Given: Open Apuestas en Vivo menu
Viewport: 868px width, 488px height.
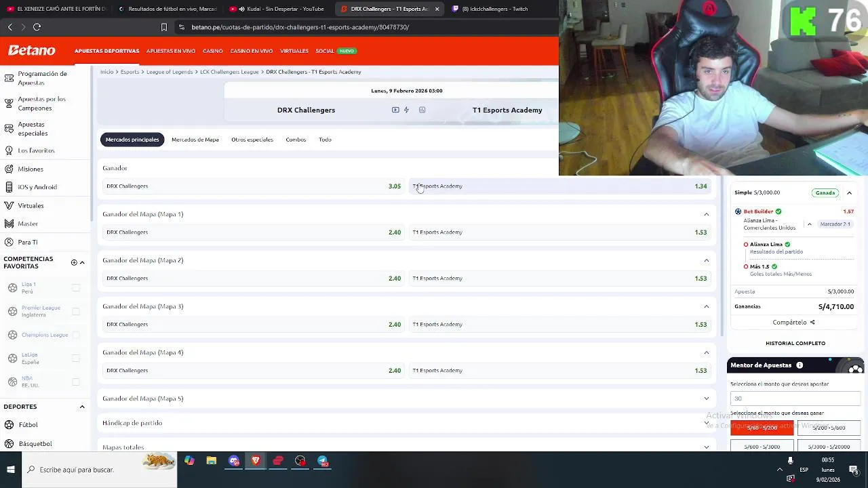Looking at the screenshot, I should click(171, 51).
